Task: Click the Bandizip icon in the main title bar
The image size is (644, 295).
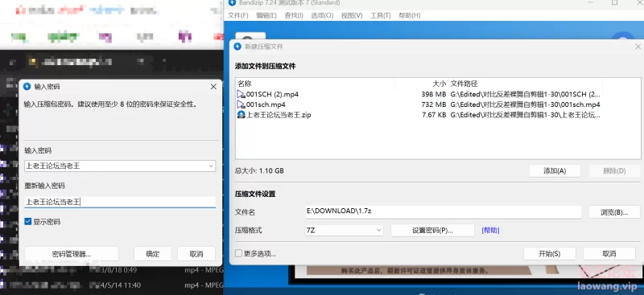Action: coord(232,3)
